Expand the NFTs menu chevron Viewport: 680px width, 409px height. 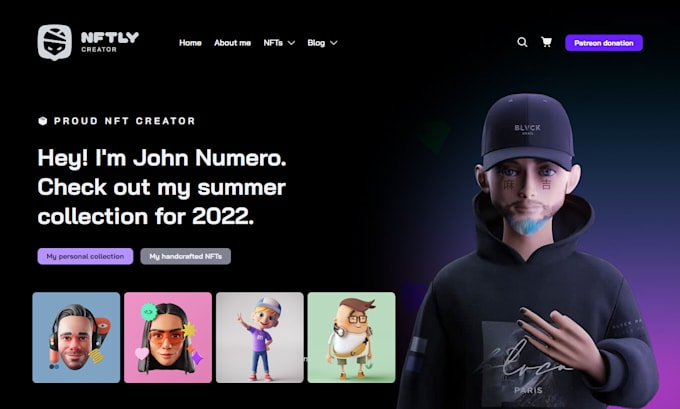click(x=291, y=43)
